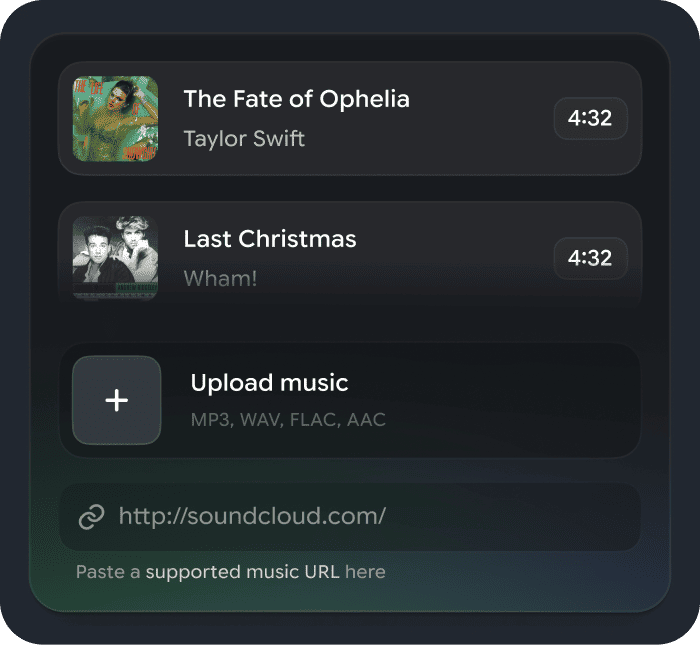Screen dimensions: 700x645
Task: Click the 4:32 duration on Ophelia track
Action: click(x=590, y=119)
